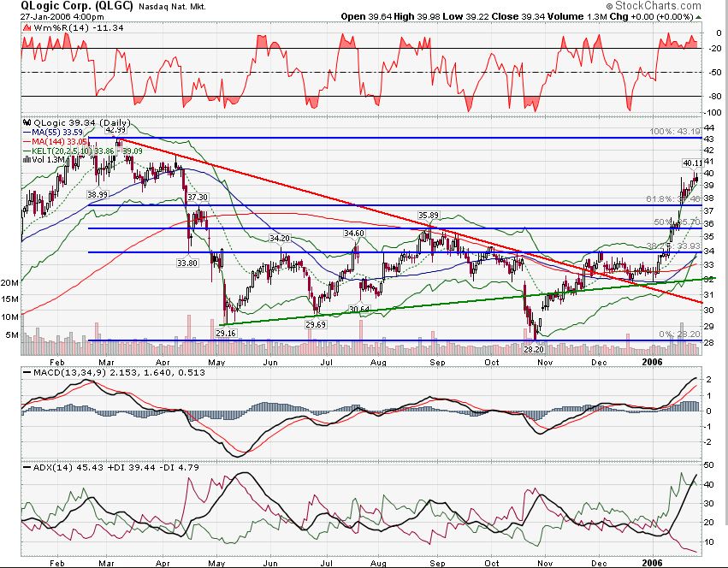This screenshot has width=728, height=568.
Task: Click the 61.8% Fibonacci level label
Action: pyautogui.click(x=673, y=198)
